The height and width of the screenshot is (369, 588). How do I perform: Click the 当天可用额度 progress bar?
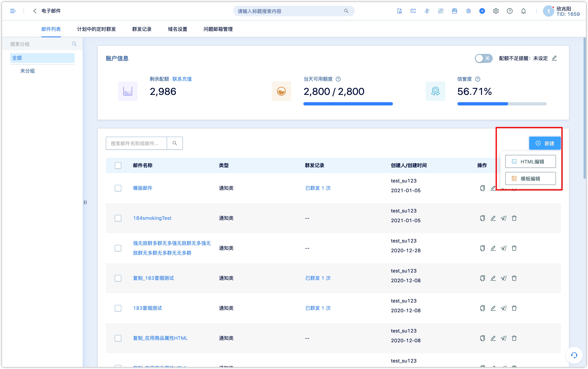348,104
